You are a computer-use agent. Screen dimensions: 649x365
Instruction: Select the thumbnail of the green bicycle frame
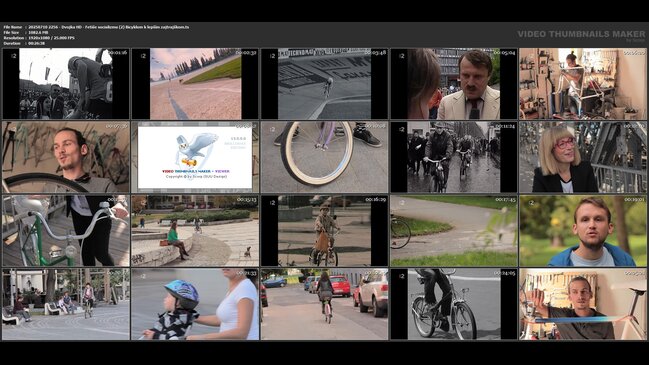tap(66, 231)
